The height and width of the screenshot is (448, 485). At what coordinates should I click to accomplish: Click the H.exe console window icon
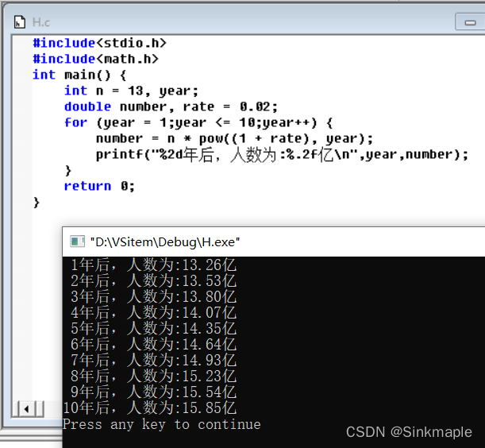pos(77,241)
